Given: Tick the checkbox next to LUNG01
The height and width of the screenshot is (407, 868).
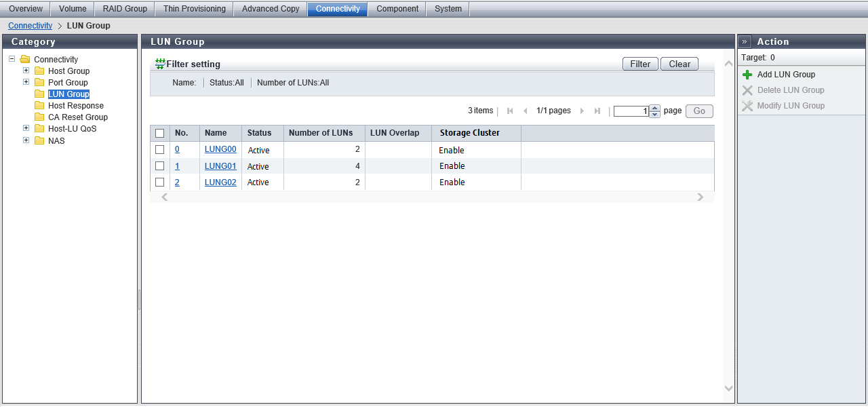Looking at the screenshot, I should (x=160, y=166).
